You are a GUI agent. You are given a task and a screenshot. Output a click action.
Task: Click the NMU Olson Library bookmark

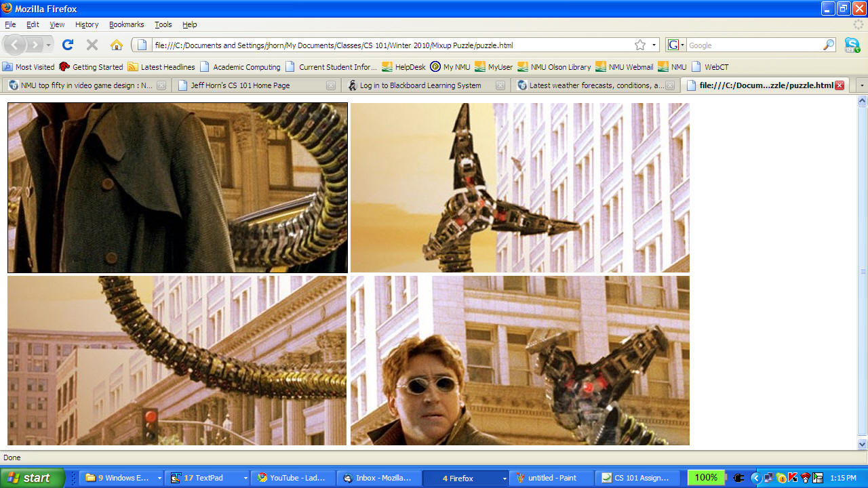coord(554,67)
